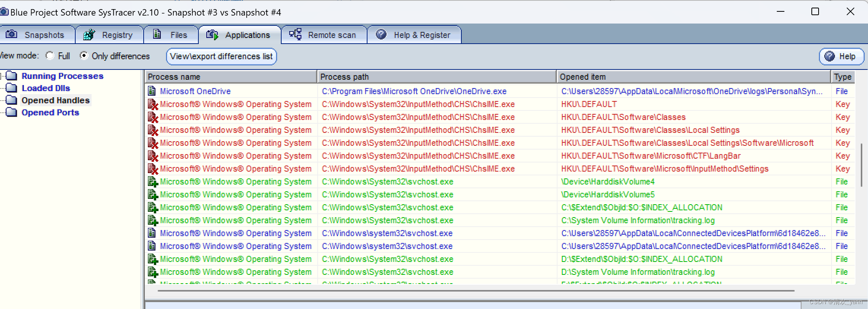The height and width of the screenshot is (309, 868).
Task: Select the LangBar registry key entry
Action: click(x=651, y=156)
